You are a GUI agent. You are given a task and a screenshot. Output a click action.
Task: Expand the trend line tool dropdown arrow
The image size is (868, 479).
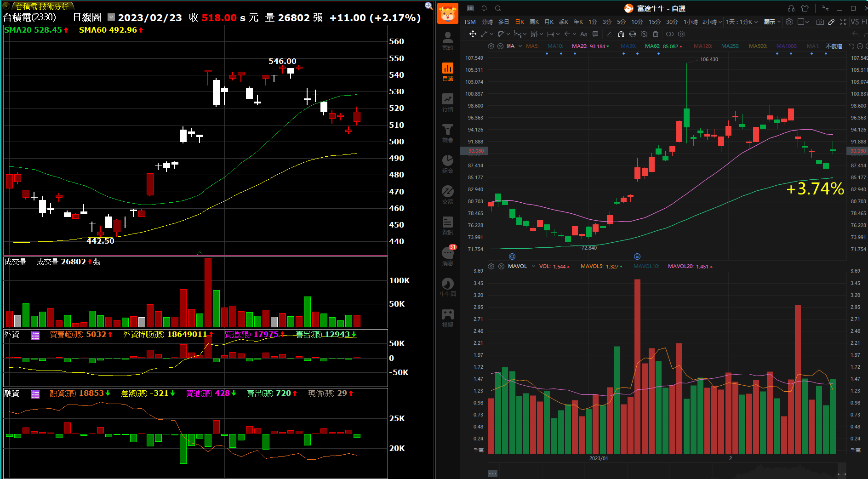click(491, 34)
